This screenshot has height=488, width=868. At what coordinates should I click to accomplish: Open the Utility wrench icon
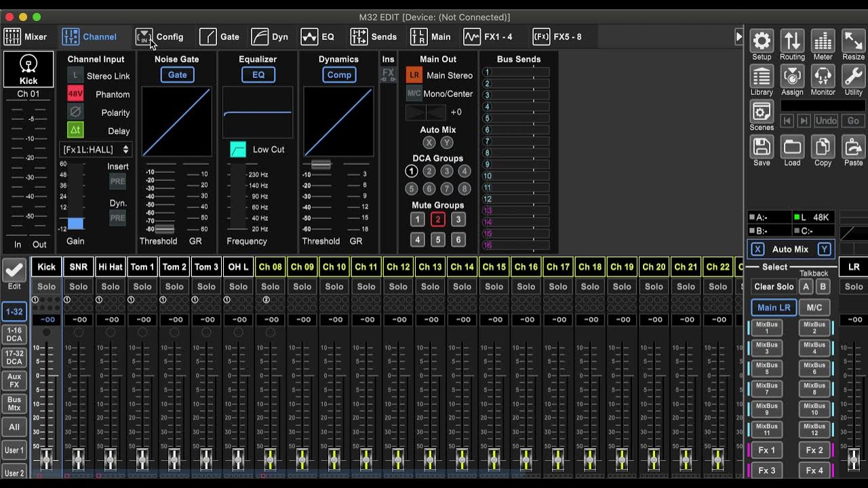[853, 76]
